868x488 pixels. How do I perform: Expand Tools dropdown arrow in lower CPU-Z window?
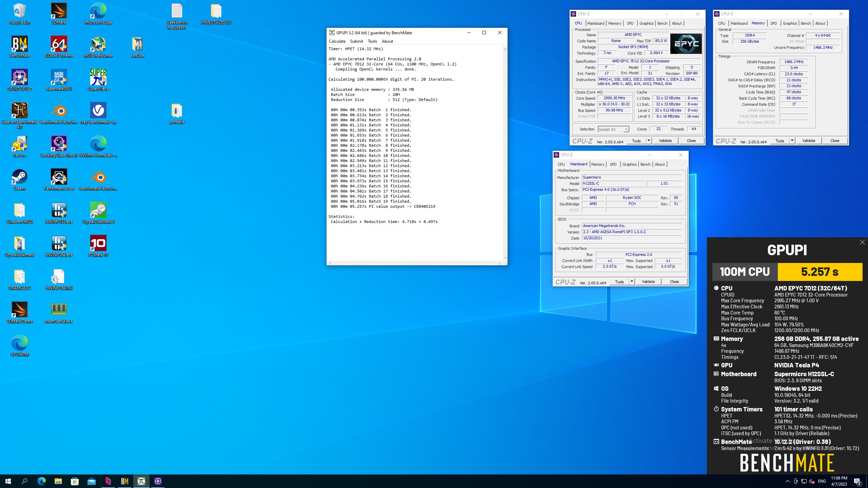(x=632, y=281)
